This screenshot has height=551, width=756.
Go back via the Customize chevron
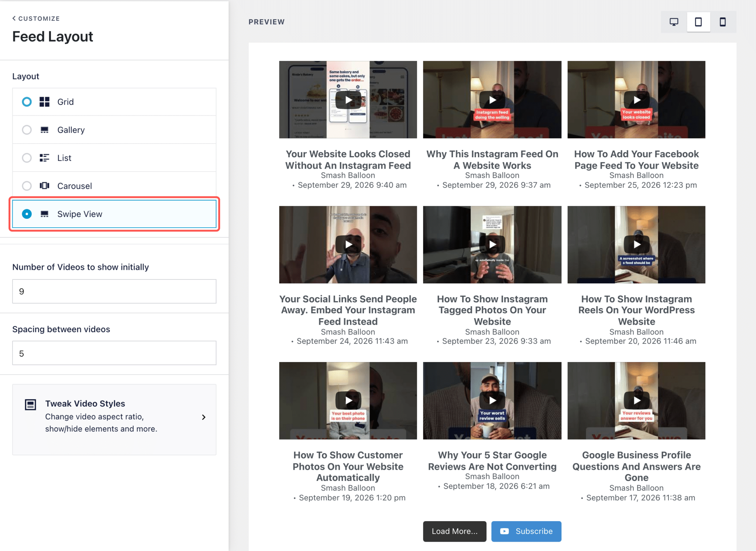(14, 18)
